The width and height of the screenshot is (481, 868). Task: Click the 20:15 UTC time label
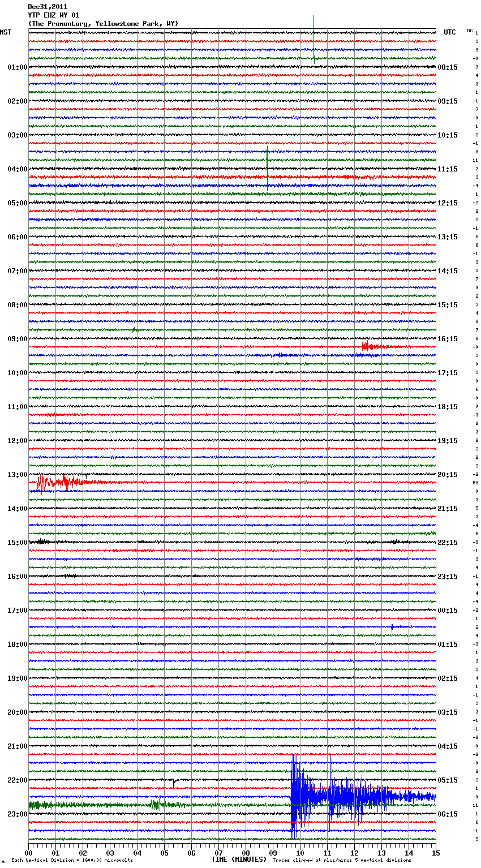click(448, 475)
